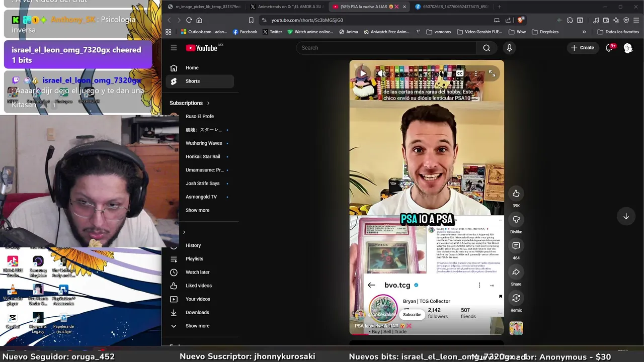This screenshot has height=362, width=644.
Task: Open the CapCut desktop shortcut
Action: 13,320
